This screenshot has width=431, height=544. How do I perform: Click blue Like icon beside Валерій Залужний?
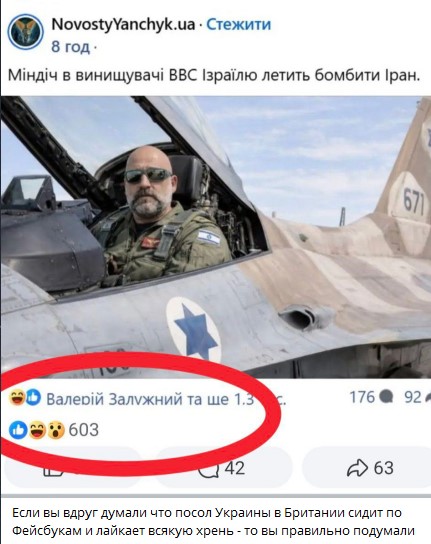(x=33, y=398)
